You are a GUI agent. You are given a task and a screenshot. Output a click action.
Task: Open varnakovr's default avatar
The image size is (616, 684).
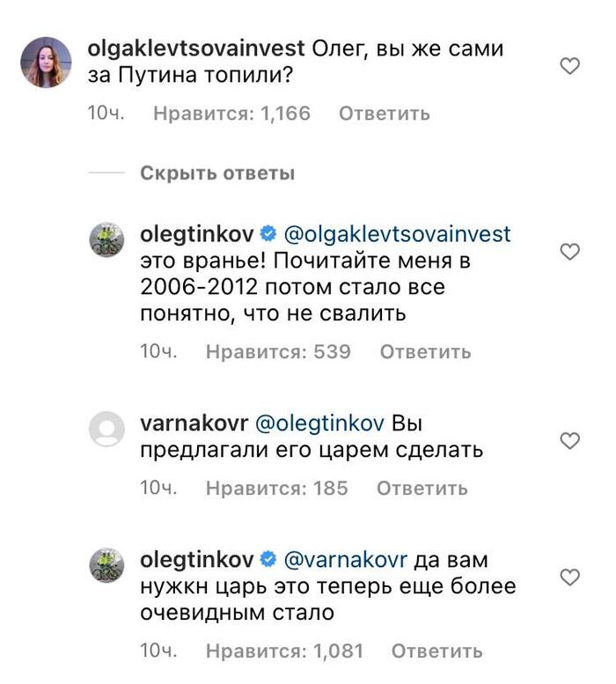click(x=111, y=429)
